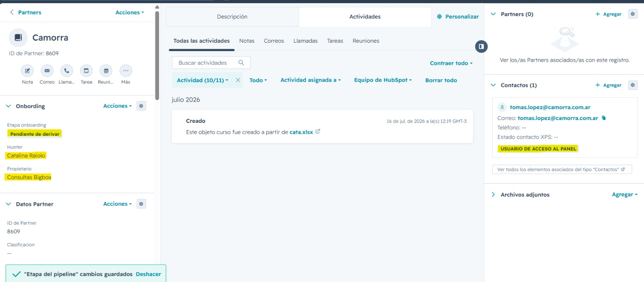
Task: Open the Todo filter dropdown
Action: (x=258, y=80)
